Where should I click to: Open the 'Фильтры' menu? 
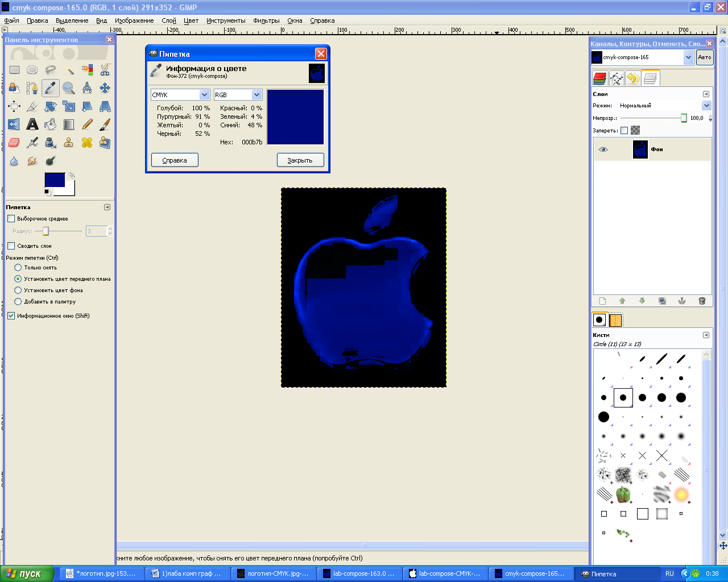click(266, 20)
